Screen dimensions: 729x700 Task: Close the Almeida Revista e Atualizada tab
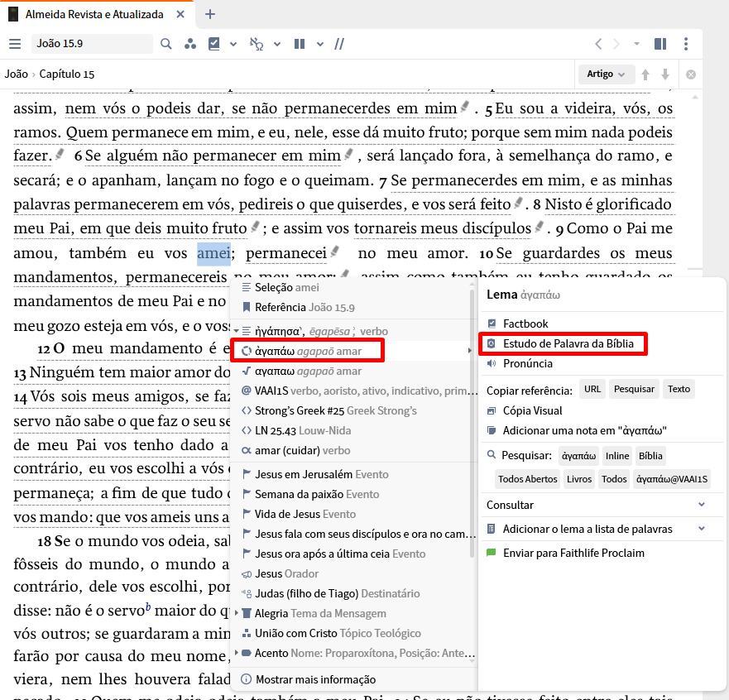tap(180, 14)
